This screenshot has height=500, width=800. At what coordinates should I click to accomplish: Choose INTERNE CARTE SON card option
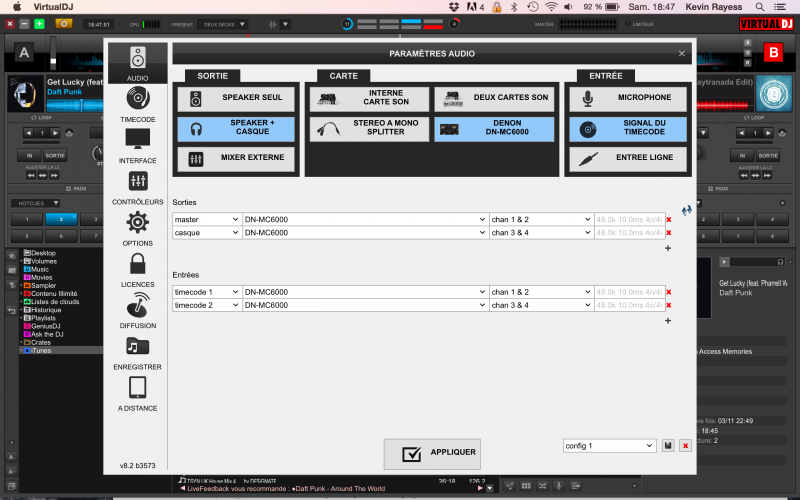pos(369,98)
